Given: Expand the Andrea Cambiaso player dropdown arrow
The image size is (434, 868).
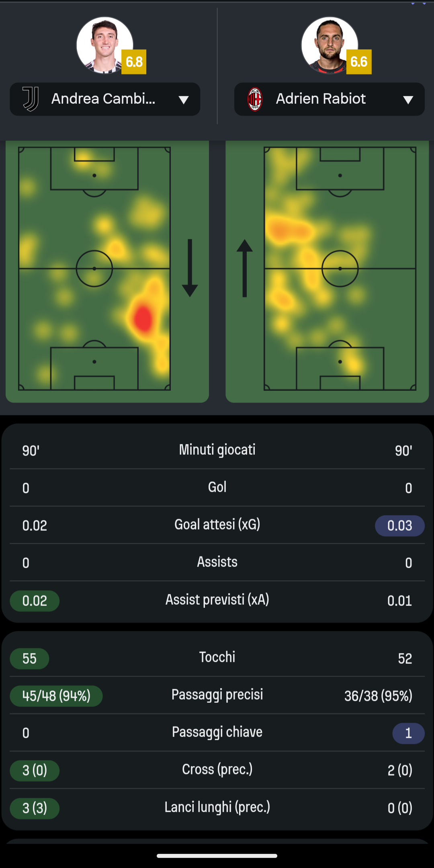Looking at the screenshot, I should pyautogui.click(x=184, y=100).
